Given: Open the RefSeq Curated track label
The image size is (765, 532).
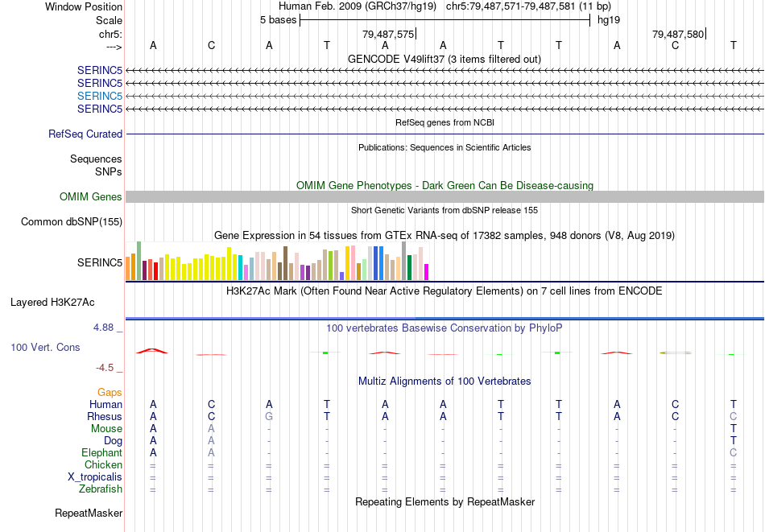Looking at the screenshot, I should coord(85,134).
